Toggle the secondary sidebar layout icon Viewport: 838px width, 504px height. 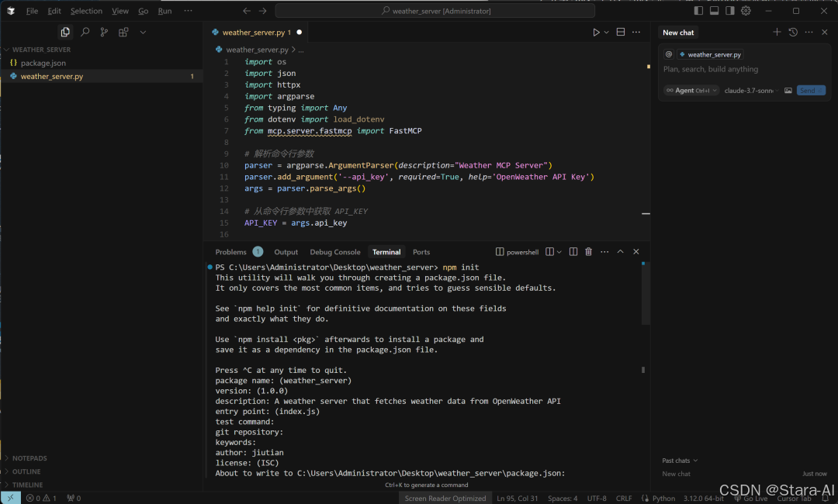tap(730, 11)
